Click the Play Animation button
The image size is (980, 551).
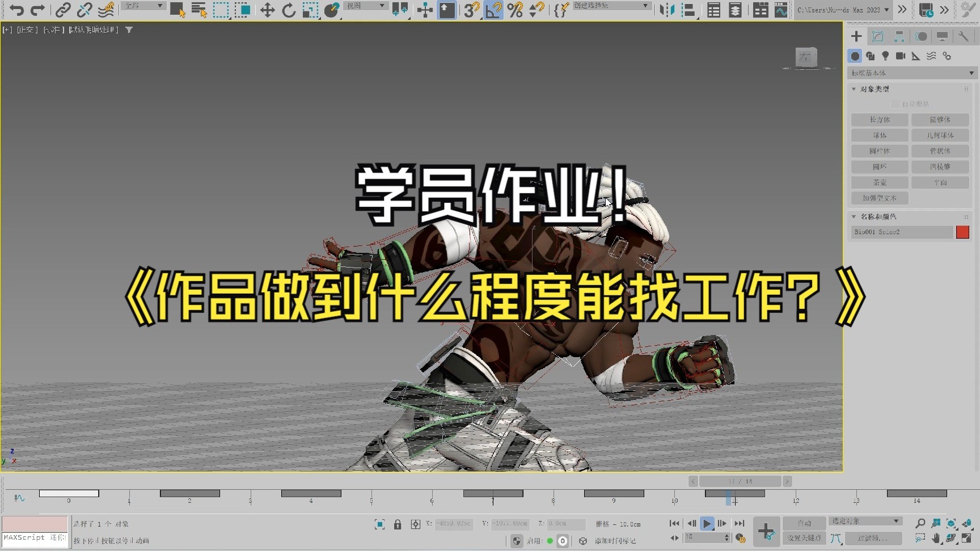pyautogui.click(x=707, y=524)
